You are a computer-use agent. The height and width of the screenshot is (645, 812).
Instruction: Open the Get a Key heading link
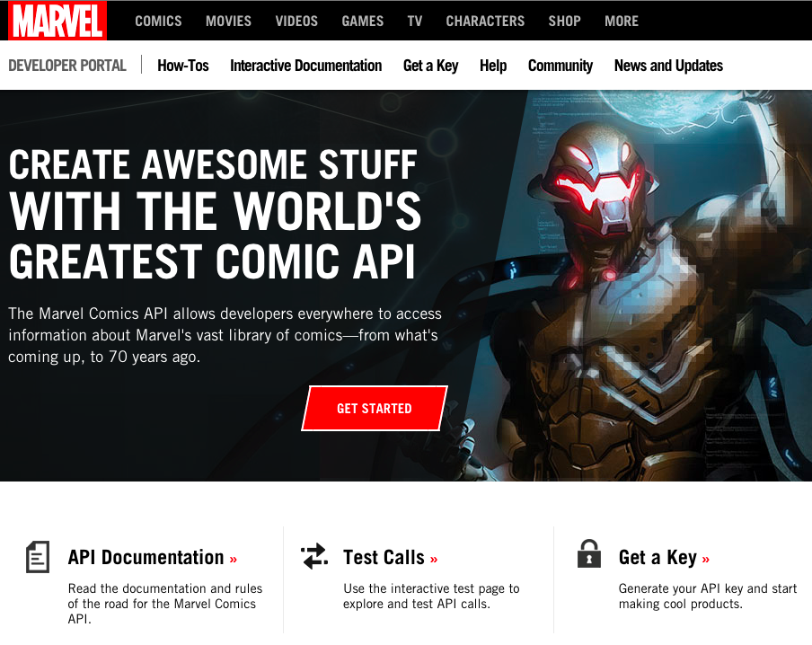pos(664,558)
